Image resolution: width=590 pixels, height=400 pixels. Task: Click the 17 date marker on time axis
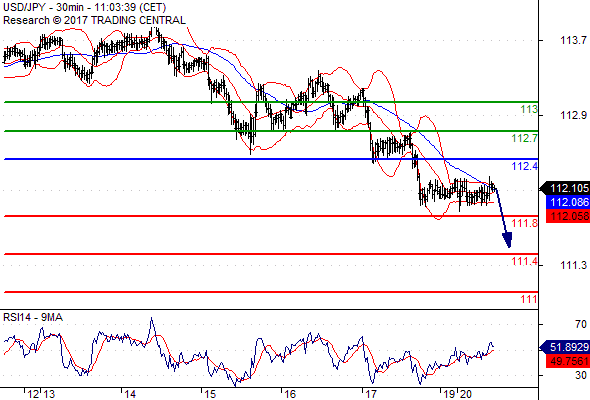[x=371, y=394]
